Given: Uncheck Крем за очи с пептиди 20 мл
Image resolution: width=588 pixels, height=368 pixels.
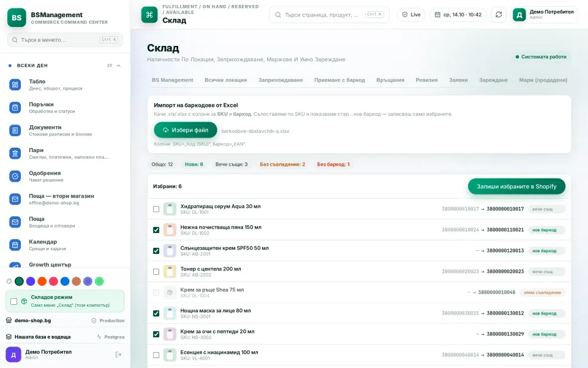Looking at the screenshot, I should tap(156, 334).
